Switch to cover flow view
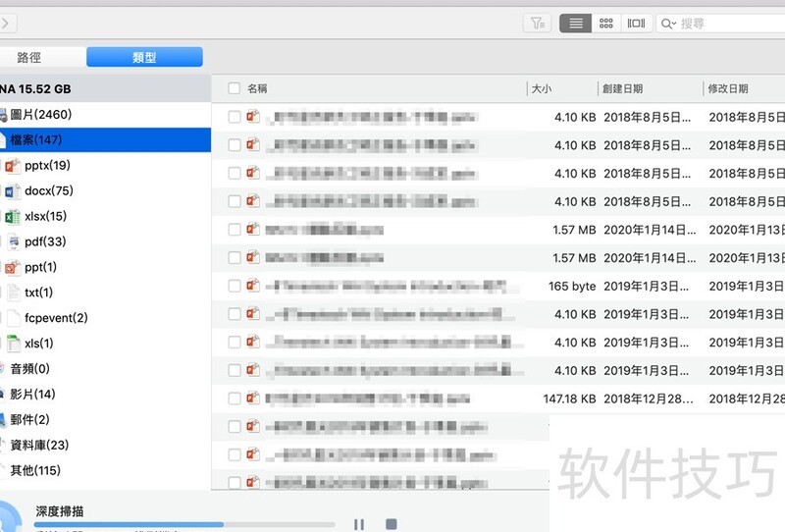This screenshot has width=785, height=532. (x=636, y=23)
